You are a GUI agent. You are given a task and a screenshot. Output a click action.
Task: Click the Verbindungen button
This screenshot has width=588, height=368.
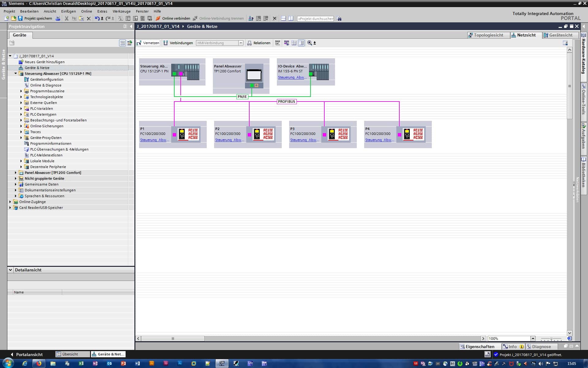(x=178, y=43)
